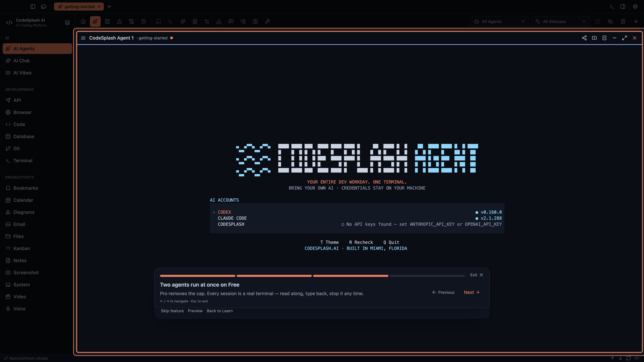Open the chat message toolbar icon
Screen dimensions: 644x362
point(231,21)
